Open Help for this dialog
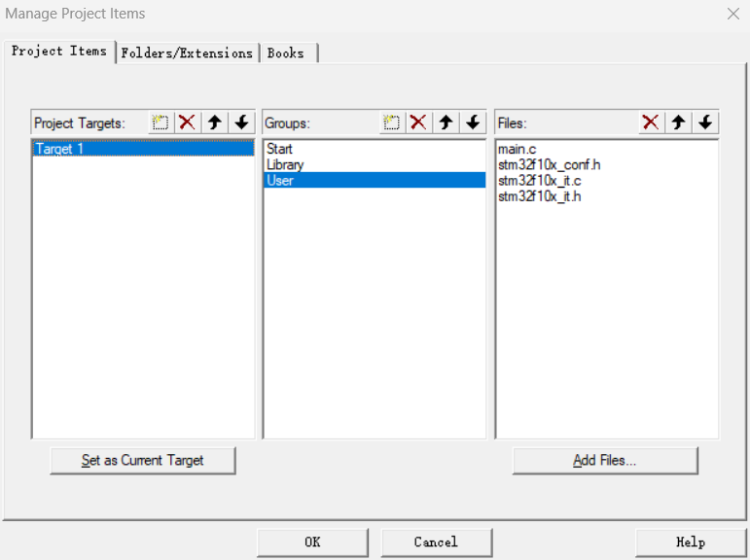Viewport: 750px width, 560px height. 691,542
